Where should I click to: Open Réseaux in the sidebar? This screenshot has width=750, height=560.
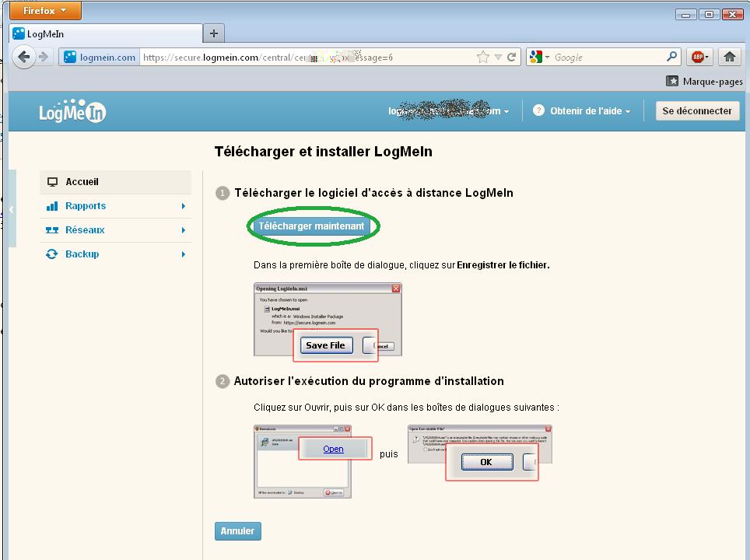click(x=115, y=230)
